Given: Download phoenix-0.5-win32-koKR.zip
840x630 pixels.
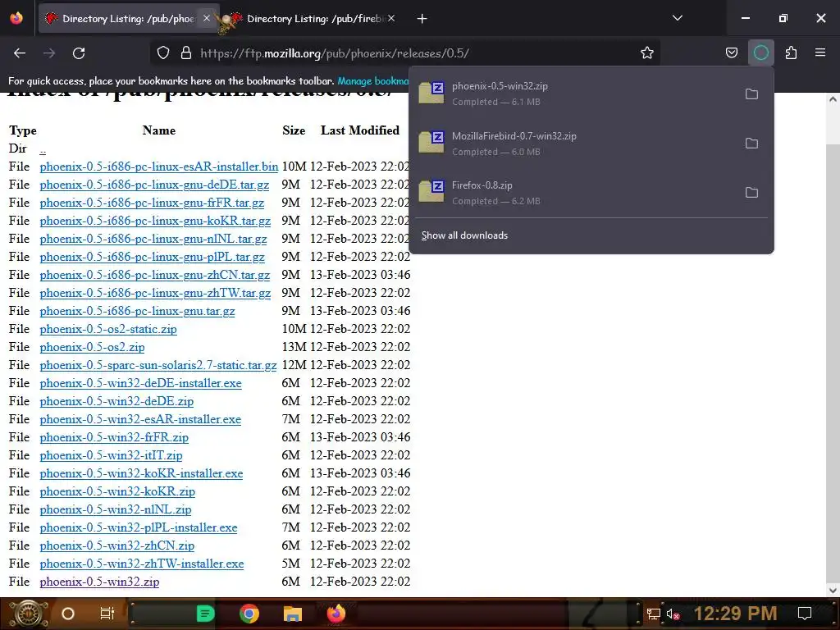Looking at the screenshot, I should coord(117,491).
